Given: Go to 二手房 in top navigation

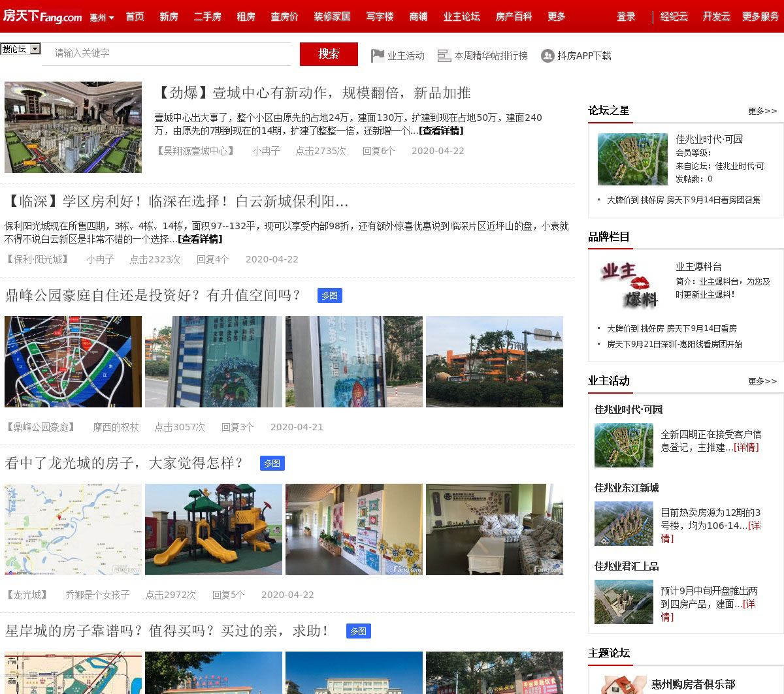Looking at the screenshot, I should pos(207,16).
